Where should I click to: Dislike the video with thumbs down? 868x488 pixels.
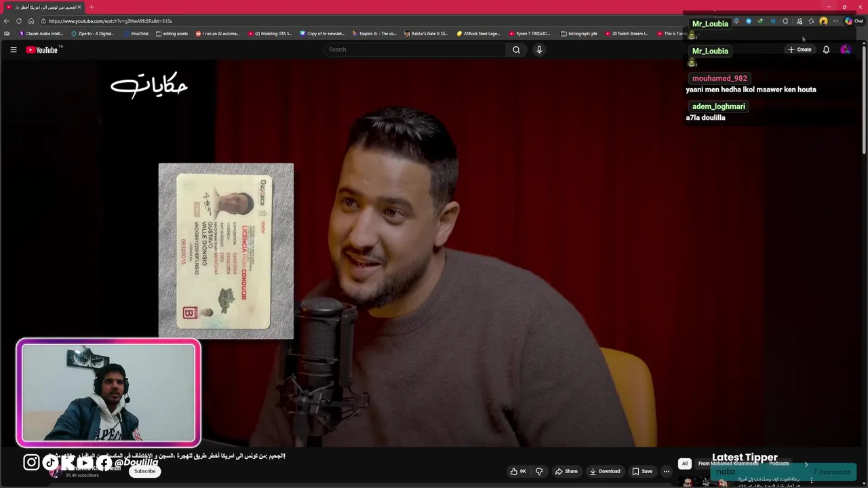539,471
